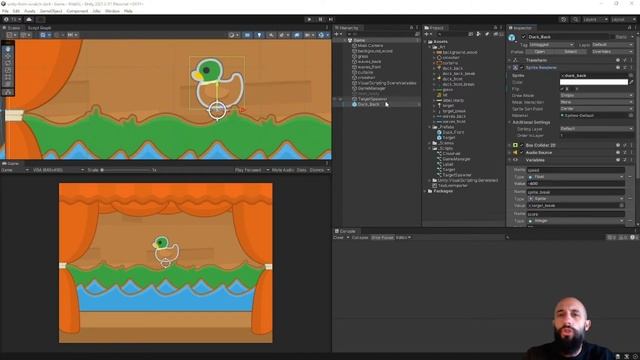Click the Hierarchy add (+) button

(x=338, y=34)
